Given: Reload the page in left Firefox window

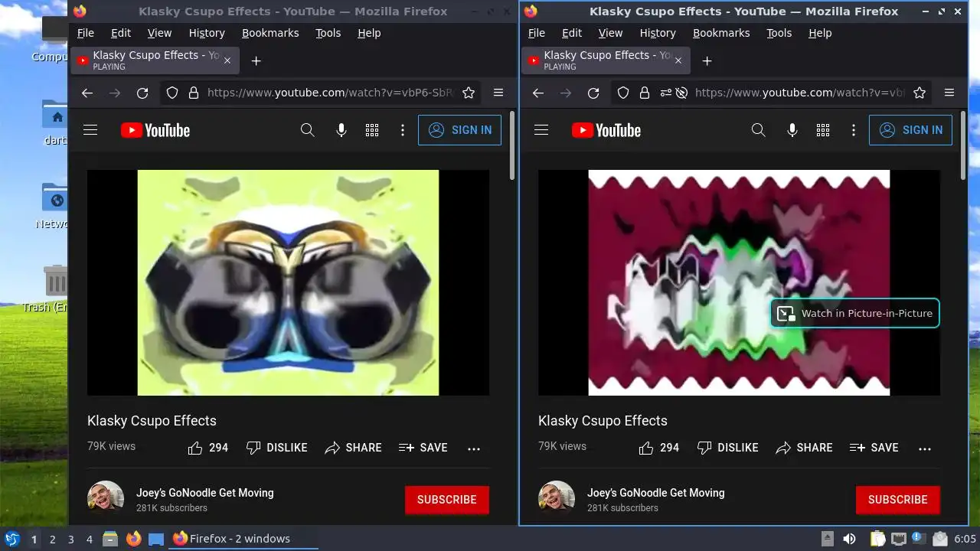Looking at the screenshot, I should click(142, 93).
